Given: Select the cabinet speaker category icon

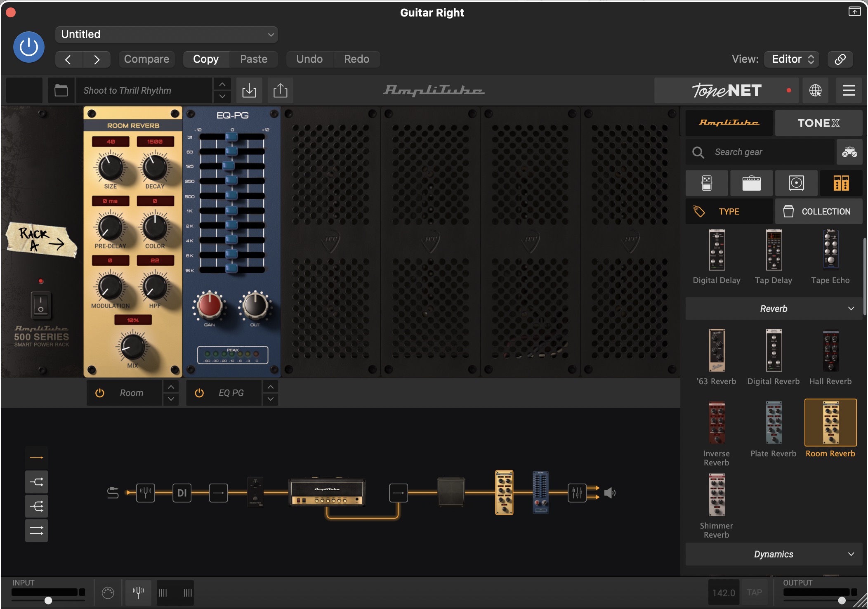Looking at the screenshot, I should coord(796,183).
